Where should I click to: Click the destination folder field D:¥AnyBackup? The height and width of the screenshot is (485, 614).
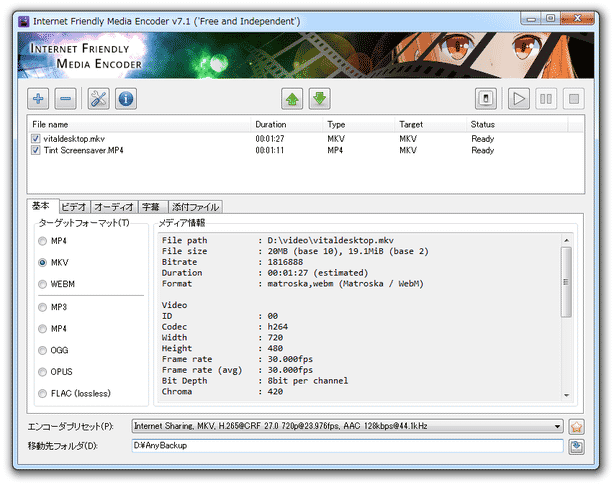tap(347, 446)
